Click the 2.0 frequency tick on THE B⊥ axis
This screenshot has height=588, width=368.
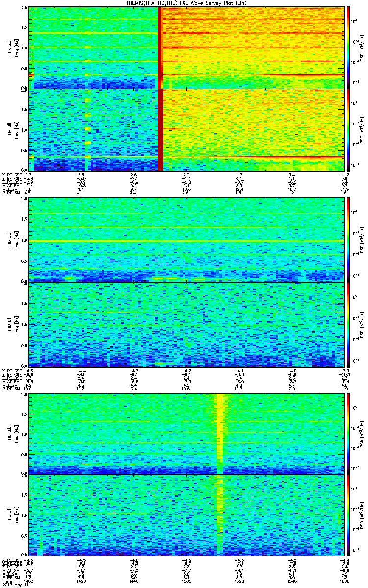click(x=24, y=395)
